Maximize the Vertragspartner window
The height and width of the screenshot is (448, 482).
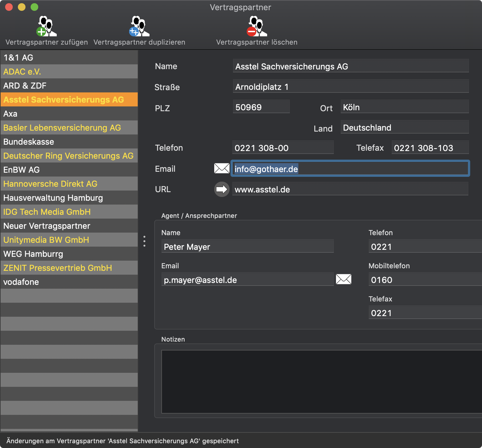click(34, 7)
